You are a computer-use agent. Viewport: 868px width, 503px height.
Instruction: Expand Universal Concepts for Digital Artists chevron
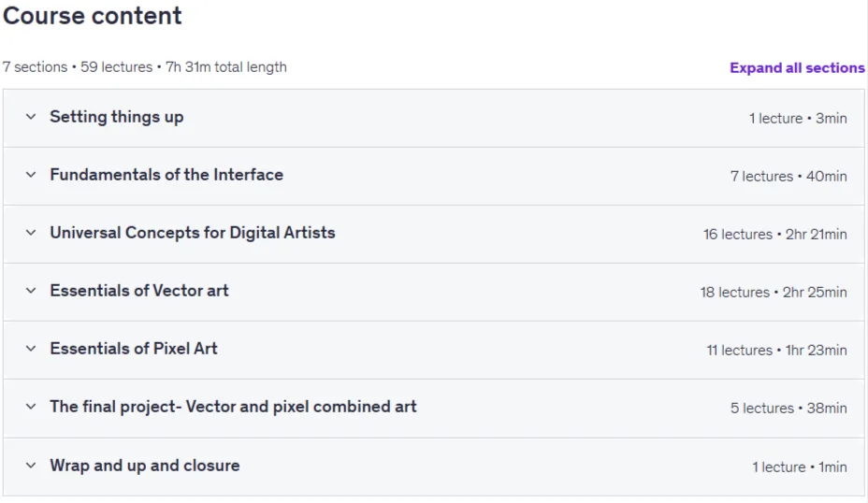(31, 233)
